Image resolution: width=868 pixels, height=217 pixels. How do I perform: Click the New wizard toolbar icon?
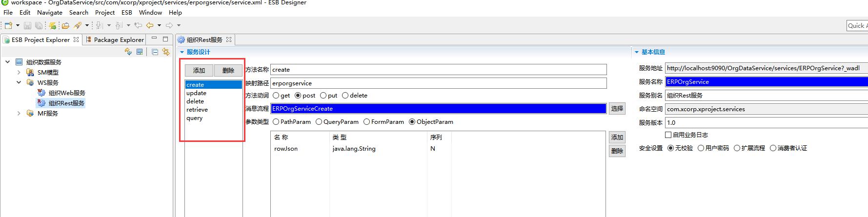[8, 25]
